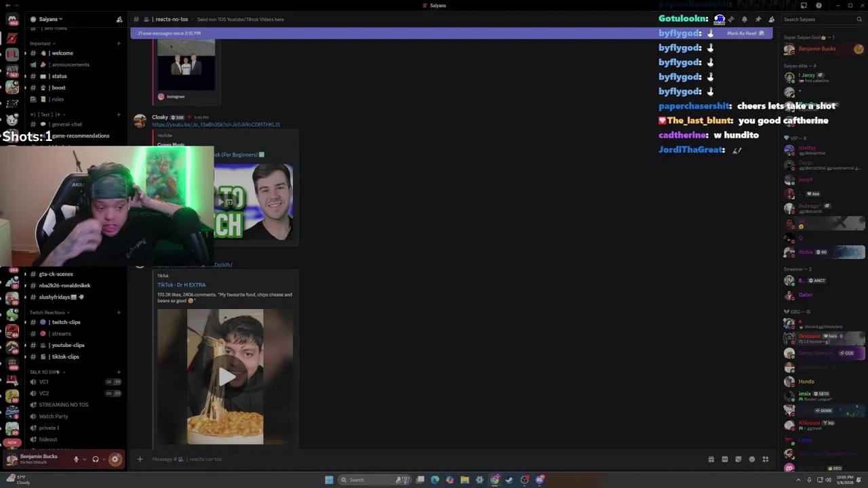Toggle the headphones deafen button
The height and width of the screenshot is (488, 868).
pos(96,460)
